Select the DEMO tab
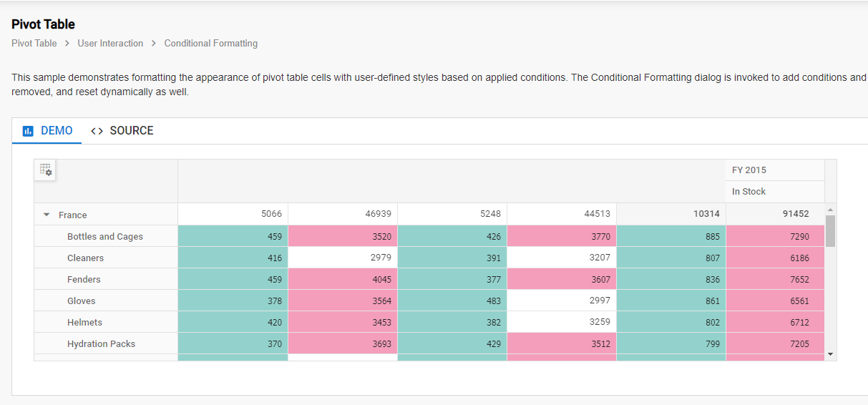Viewport: 868px width, 405px height. pos(48,131)
